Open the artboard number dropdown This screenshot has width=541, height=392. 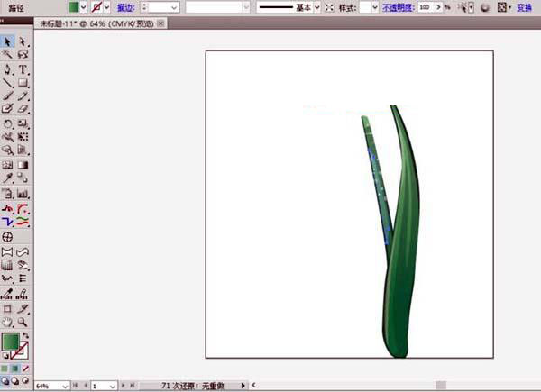tap(113, 386)
